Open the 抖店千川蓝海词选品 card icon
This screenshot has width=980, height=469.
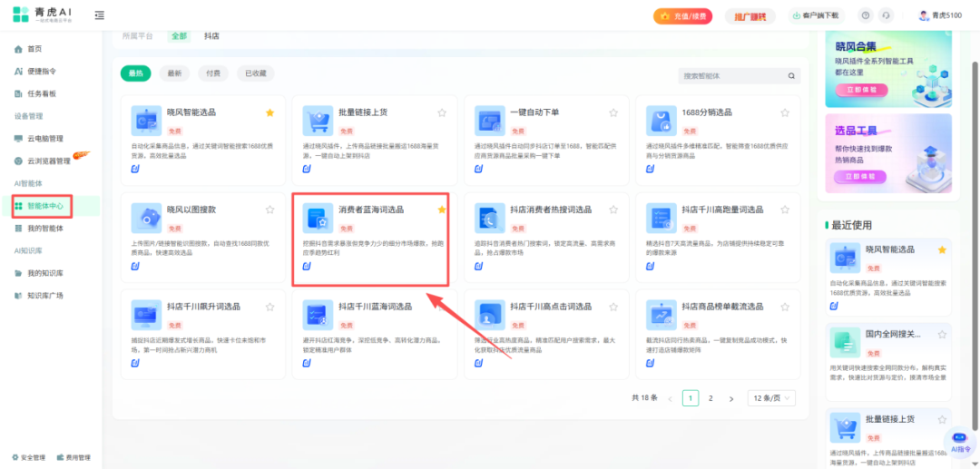[318, 315]
